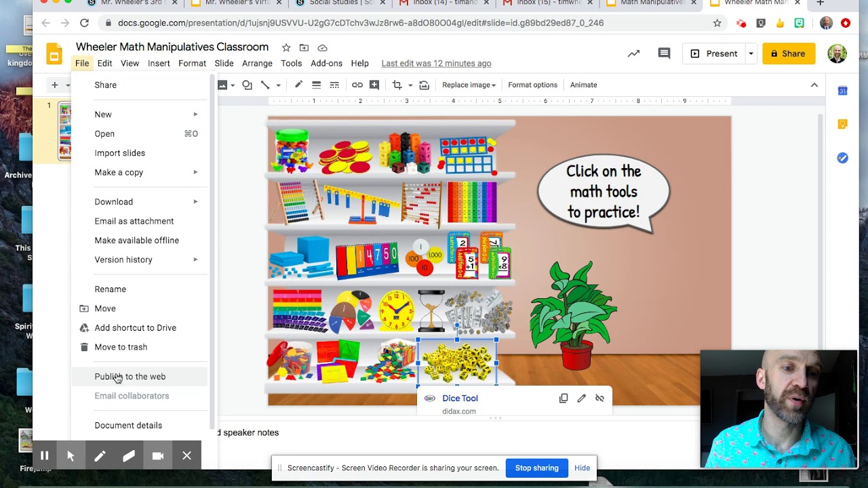This screenshot has height=488, width=868.
Task: Bookmark this page with the star icon
Action: (717, 23)
